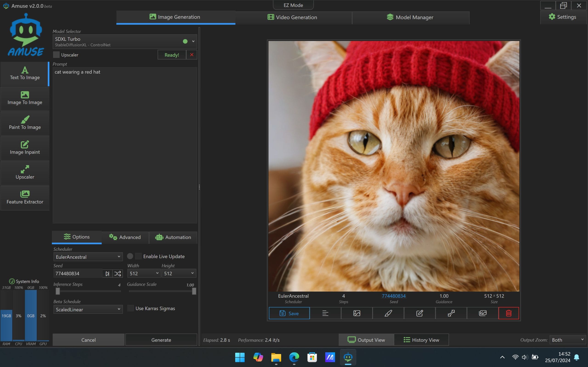Viewport: 588px width, 367px height.
Task: Click the Inference Steps slider handle
Action: click(x=58, y=291)
